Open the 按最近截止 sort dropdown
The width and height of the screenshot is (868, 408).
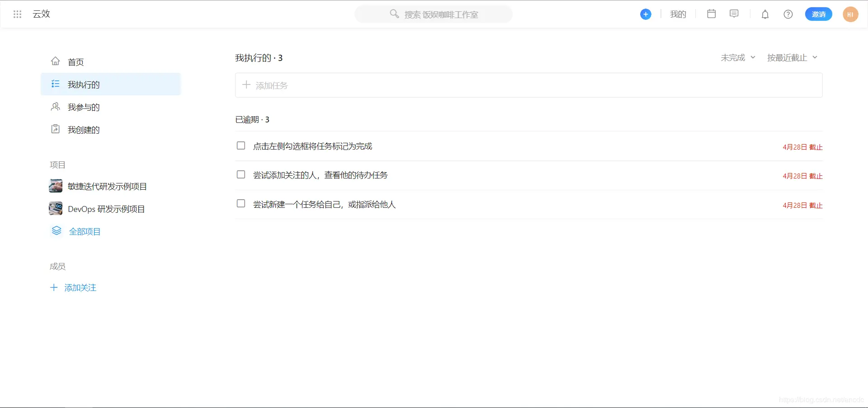(x=791, y=57)
